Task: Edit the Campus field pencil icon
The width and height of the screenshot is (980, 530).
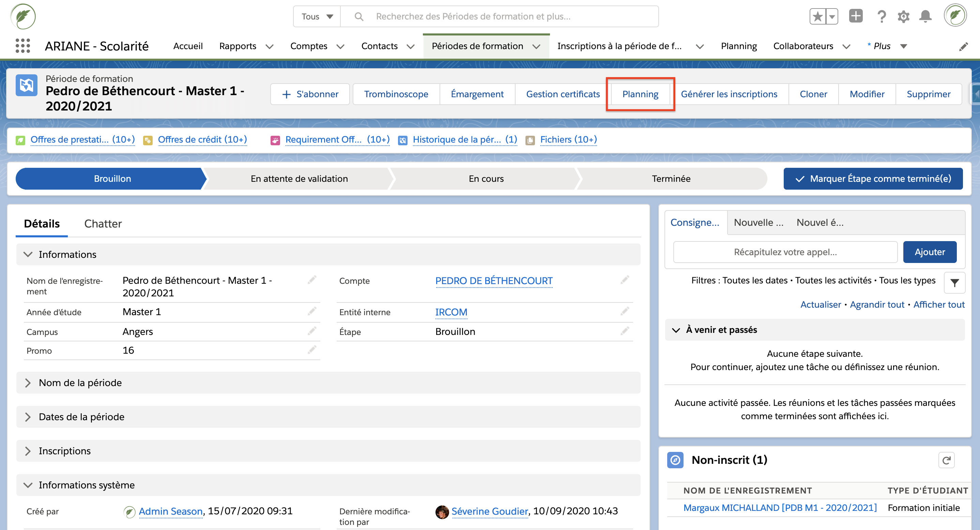Action: pos(312,331)
